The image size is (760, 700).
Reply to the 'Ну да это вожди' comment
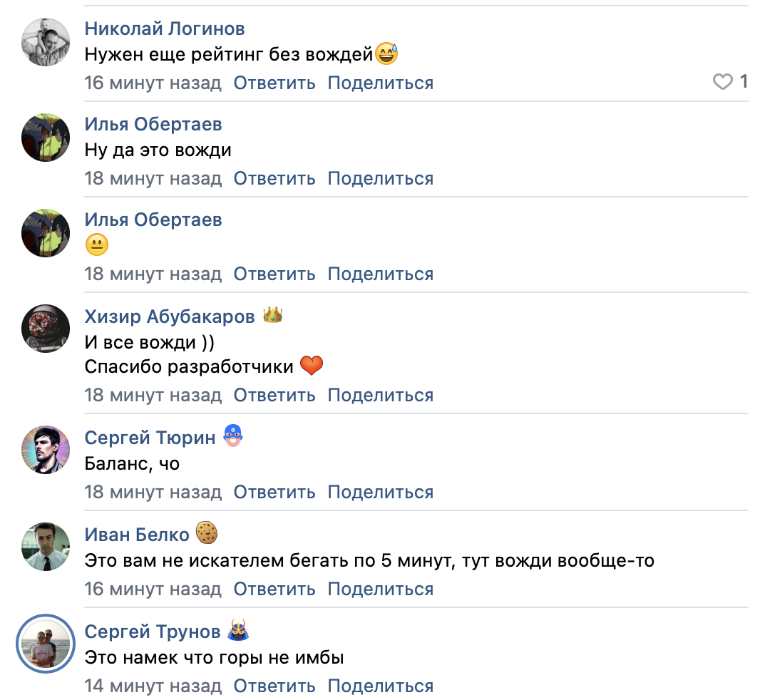pos(274,178)
